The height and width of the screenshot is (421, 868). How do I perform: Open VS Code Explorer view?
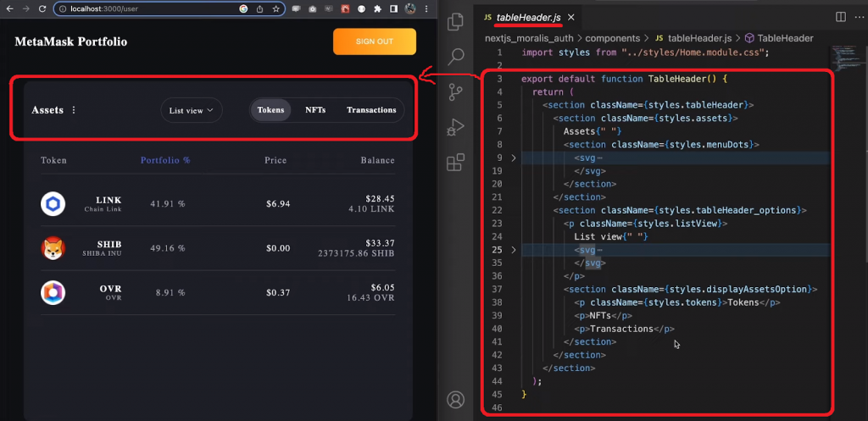[x=455, y=21]
